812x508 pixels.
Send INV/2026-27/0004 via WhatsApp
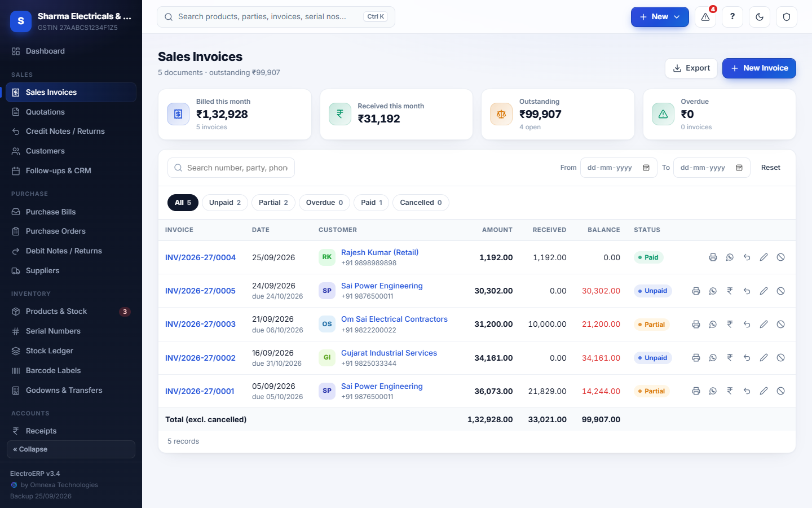coord(730,257)
